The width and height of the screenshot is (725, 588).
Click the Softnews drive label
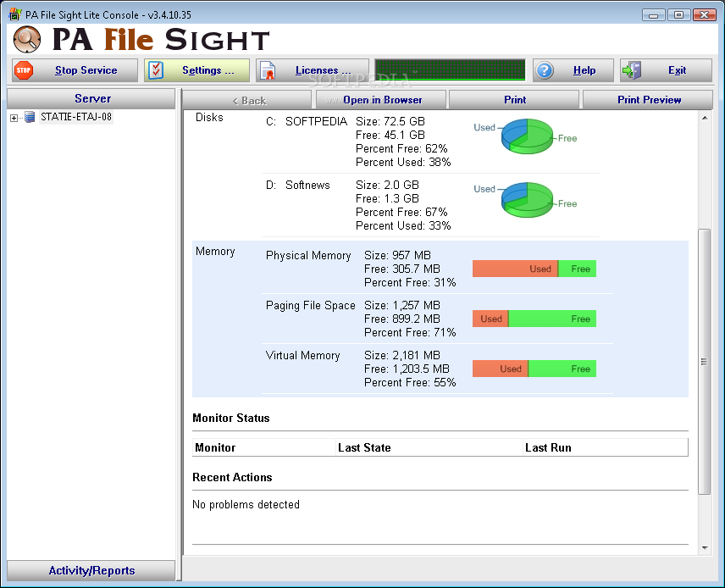307,185
